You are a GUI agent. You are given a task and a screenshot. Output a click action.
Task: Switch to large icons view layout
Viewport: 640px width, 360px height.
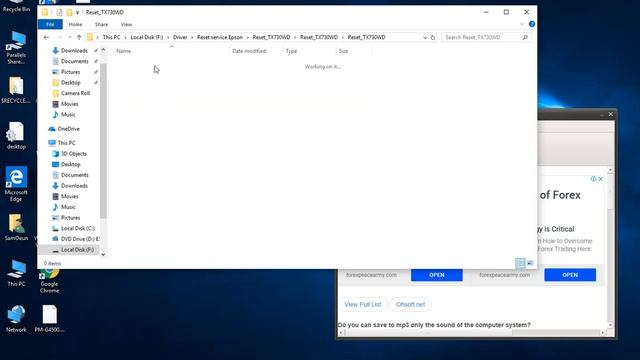click(x=530, y=263)
